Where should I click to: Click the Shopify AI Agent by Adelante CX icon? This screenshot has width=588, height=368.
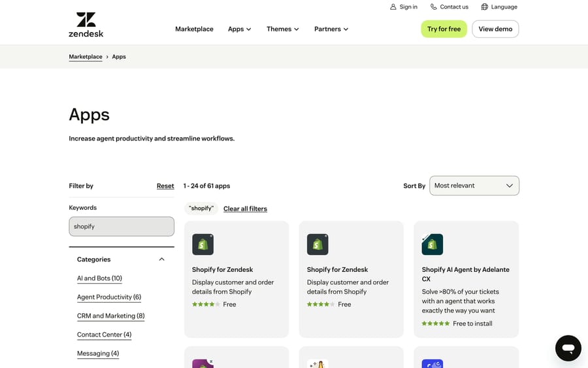(433, 244)
